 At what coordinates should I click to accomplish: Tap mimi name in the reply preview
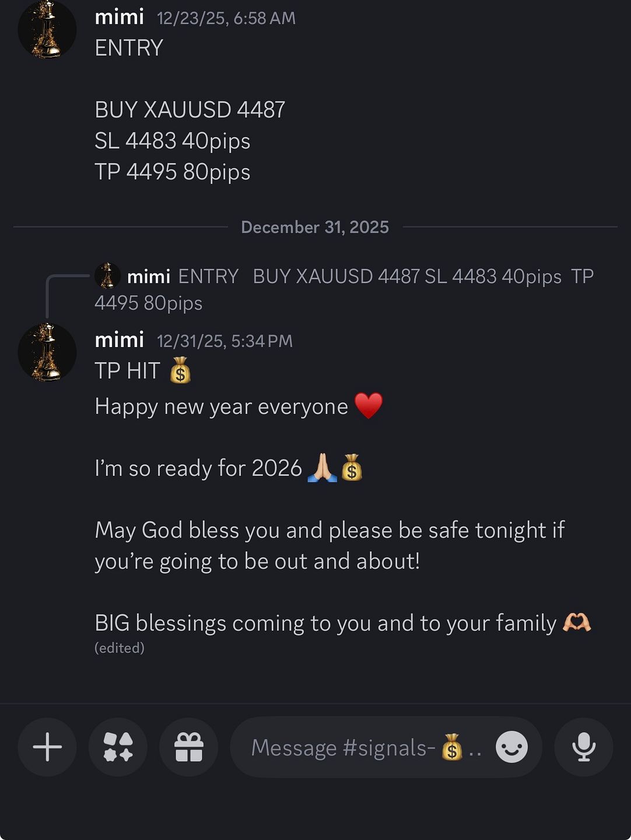(x=149, y=276)
